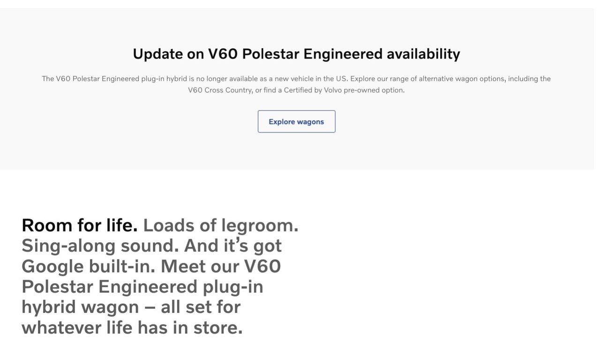Click 'US.' in the notice paragraph
The width and height of the screenshot is (600, 364).
(x=342, y=79)
